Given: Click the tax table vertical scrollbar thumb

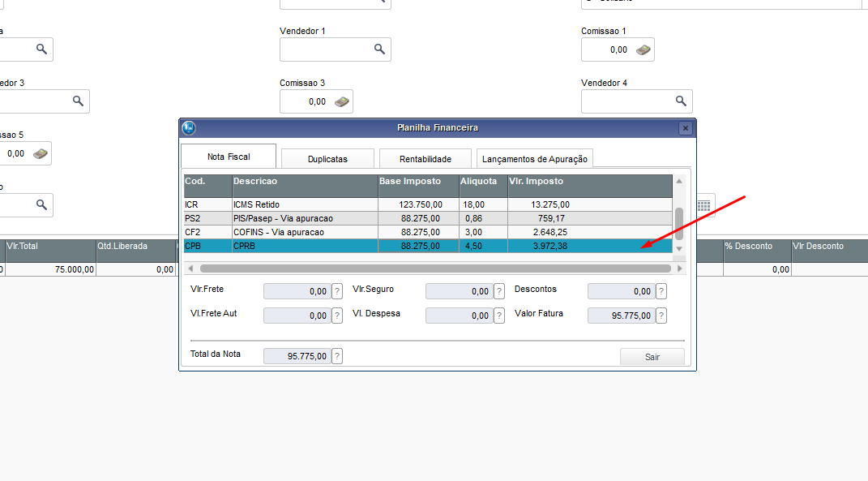Looking at the screenshot, I should (679, 224).
